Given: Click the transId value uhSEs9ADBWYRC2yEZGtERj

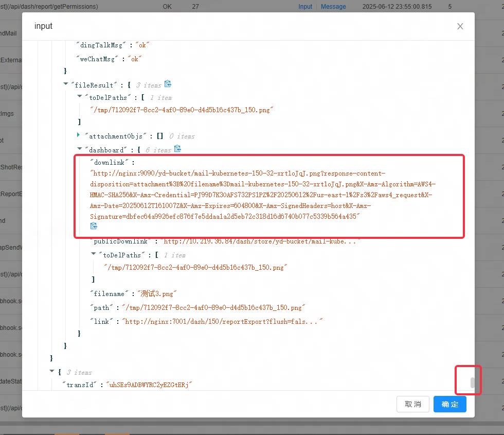Looking at the screenshot, I should pos(149,385).
